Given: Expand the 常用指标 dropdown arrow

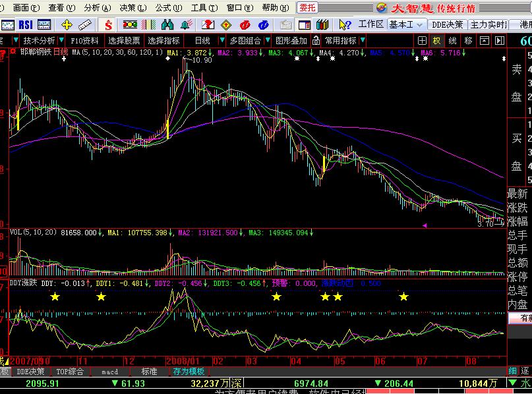Looking at the screenshot, I should point(363,40).
